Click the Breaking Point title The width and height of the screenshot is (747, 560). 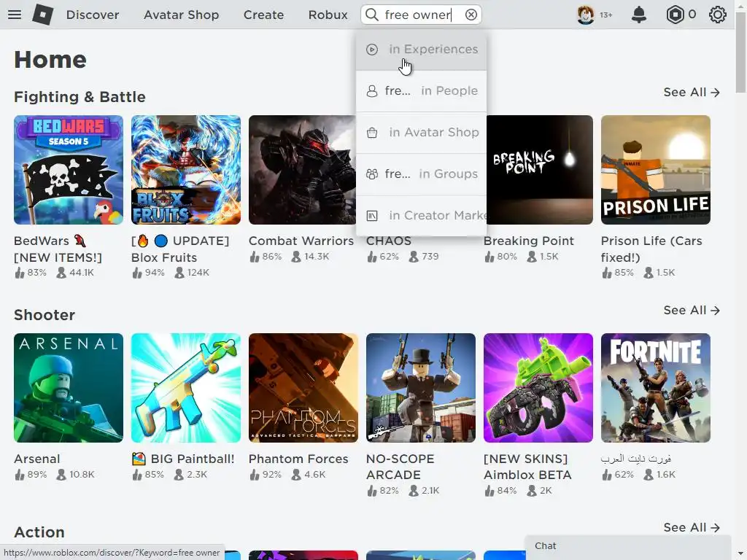[x=529, y=241]
